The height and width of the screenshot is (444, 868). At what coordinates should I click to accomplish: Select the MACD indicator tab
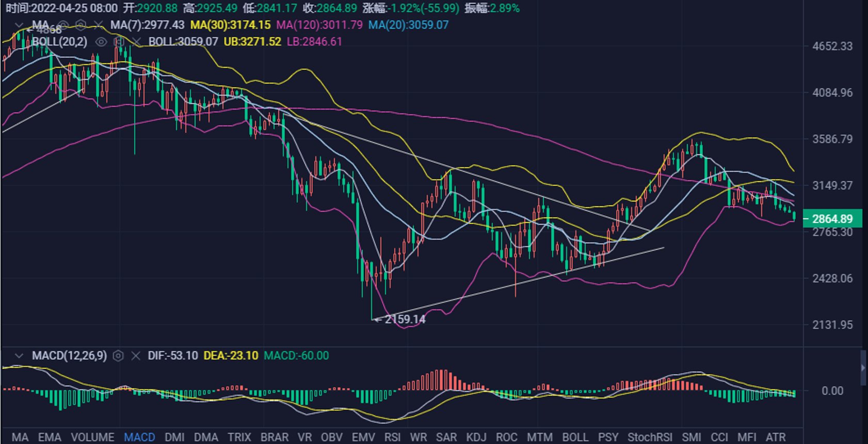coord(139,437)
